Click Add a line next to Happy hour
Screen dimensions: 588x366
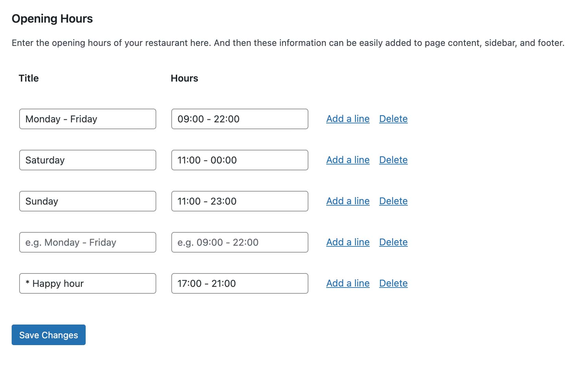347,283
